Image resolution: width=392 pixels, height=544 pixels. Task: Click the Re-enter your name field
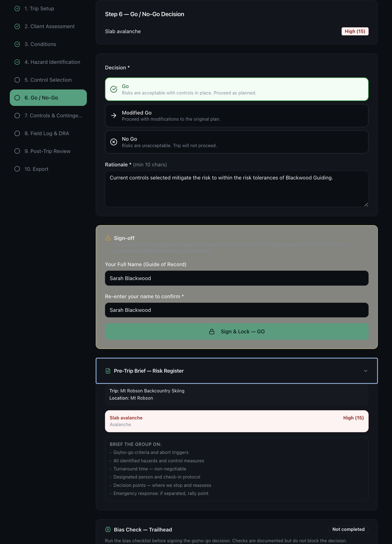(x=237, y=310)
